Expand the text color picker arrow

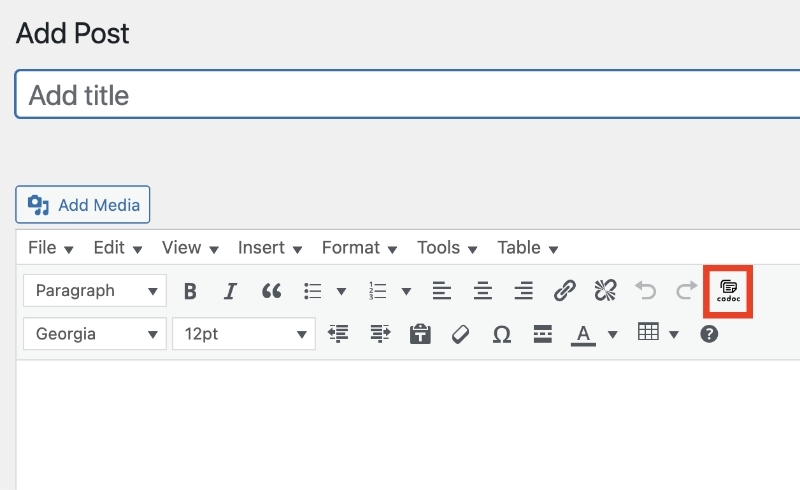pyautogui.click(x=613, y=334)
